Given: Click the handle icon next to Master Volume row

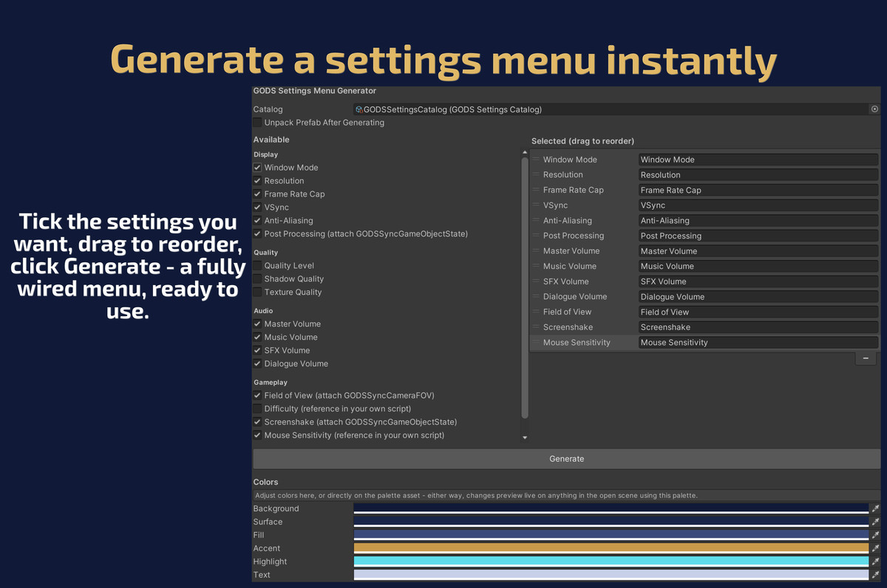Looking at the screenshot, I should 536,251.
